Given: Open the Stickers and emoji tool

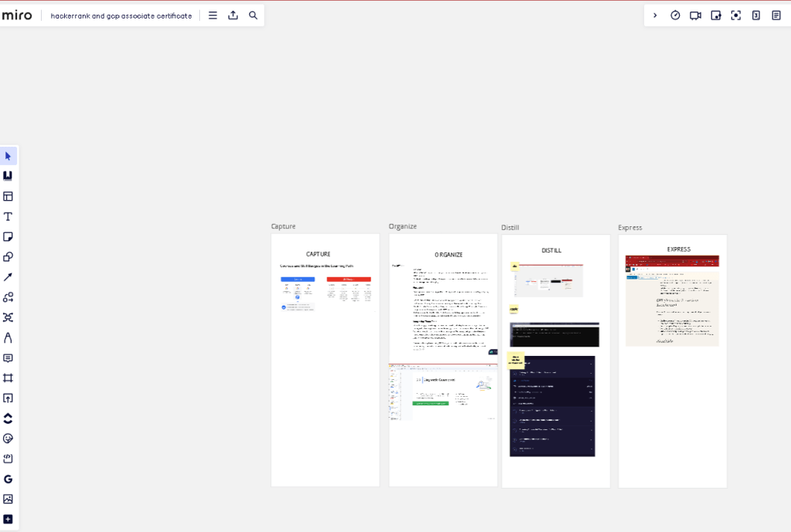Looking at the screenshot, I should 8,439.
